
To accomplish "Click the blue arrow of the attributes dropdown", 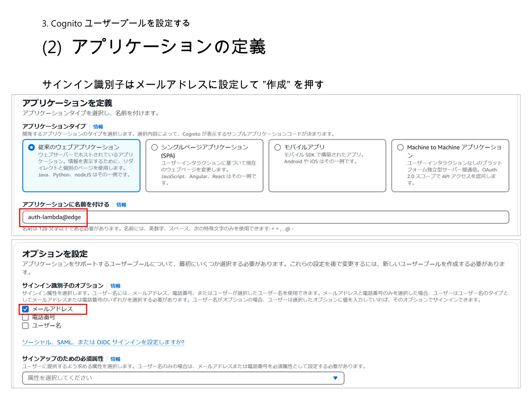I will (335, 378).
